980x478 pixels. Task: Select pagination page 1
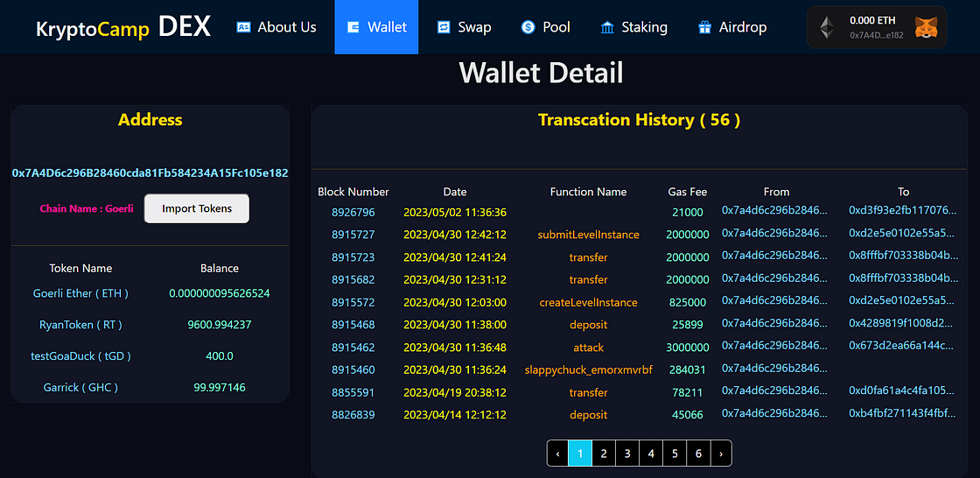(580, 453)
